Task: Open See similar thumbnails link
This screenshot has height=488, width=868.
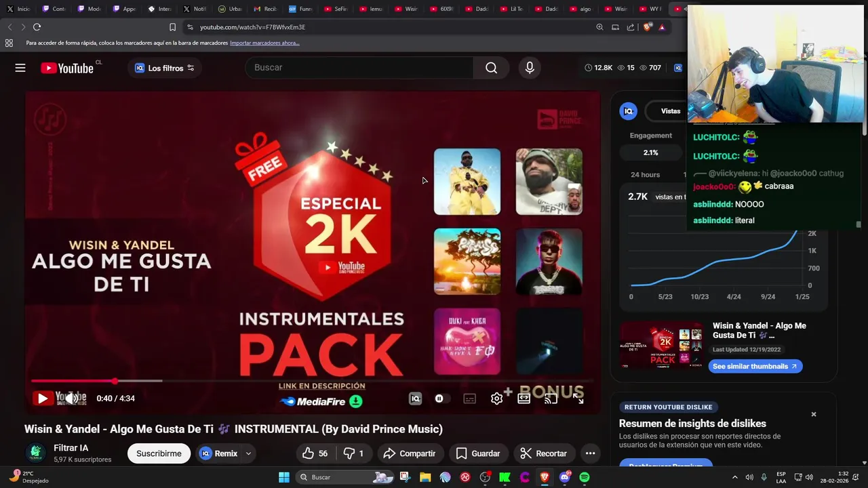Action: pos(755,366)
